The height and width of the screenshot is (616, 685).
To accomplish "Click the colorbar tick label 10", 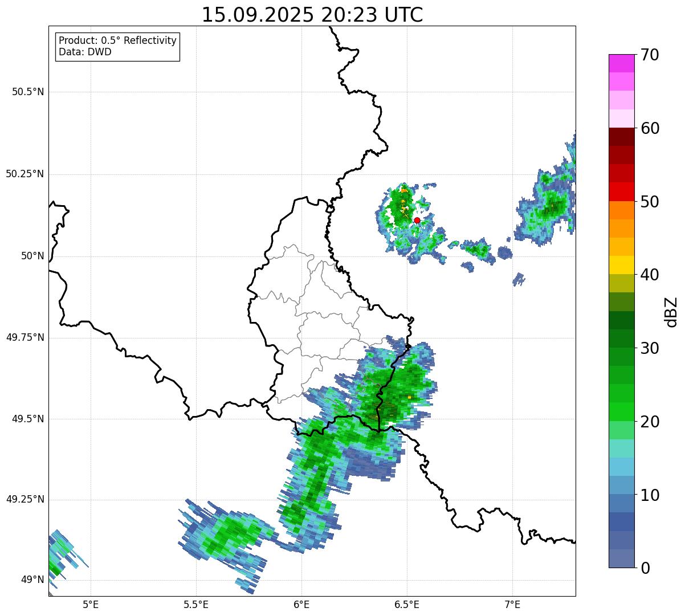I will [650, 495].
